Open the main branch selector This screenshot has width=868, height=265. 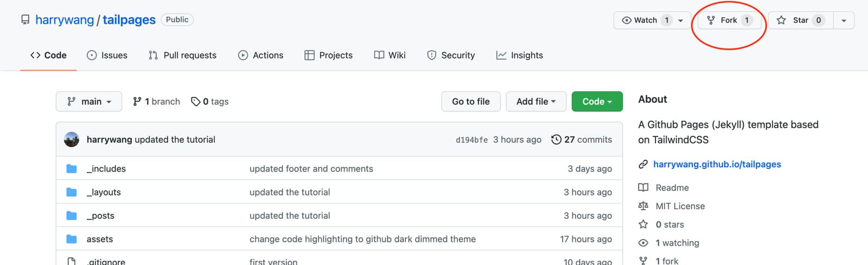point(89,102)
